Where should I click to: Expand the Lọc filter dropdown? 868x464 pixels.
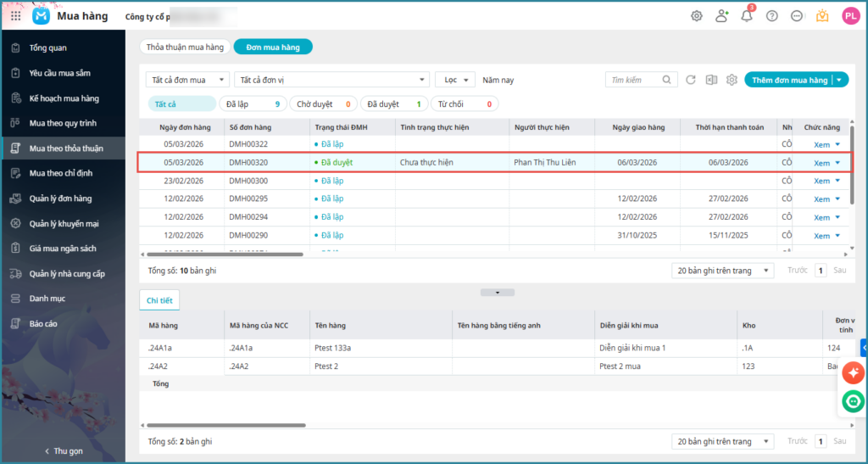click(x=455, y=80)
